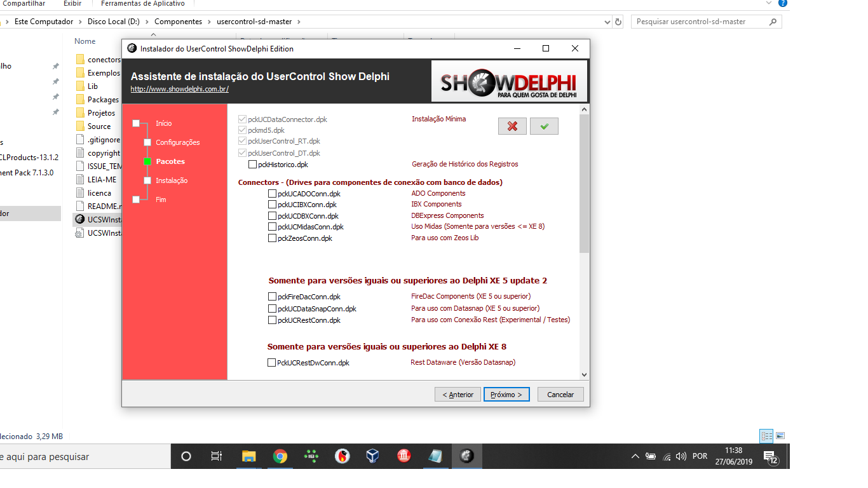Click the Wi-Fi network tray icon
This screenshot has width=868, height=488.
point(667,456)
